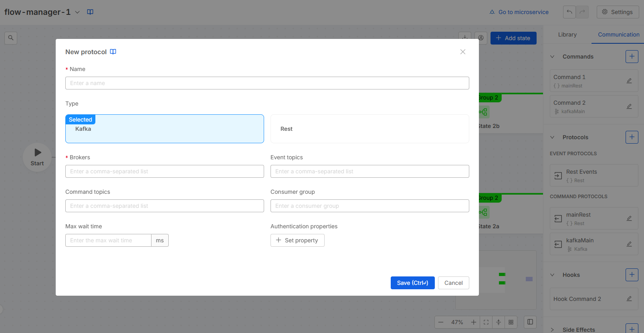The height and width of the screenshot is (333, 644).
Task: Toggle the side panel layout icon
Action: coord(530,322)
